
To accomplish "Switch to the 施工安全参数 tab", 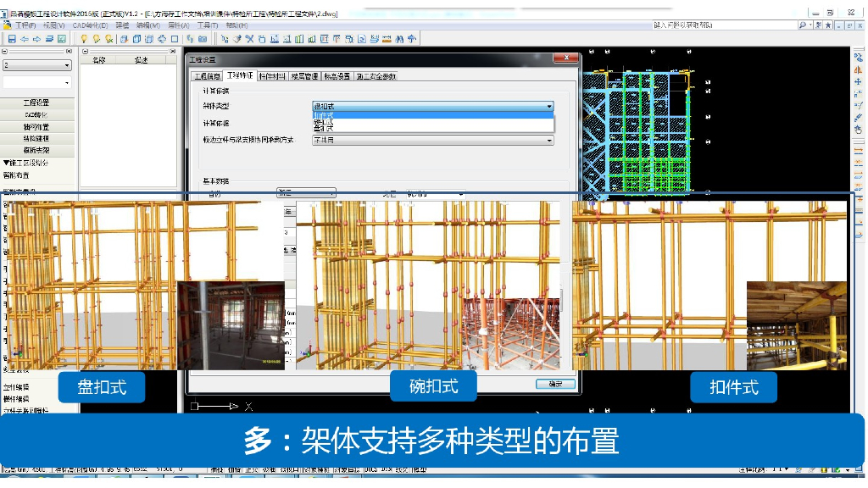I will coord(376,76).
